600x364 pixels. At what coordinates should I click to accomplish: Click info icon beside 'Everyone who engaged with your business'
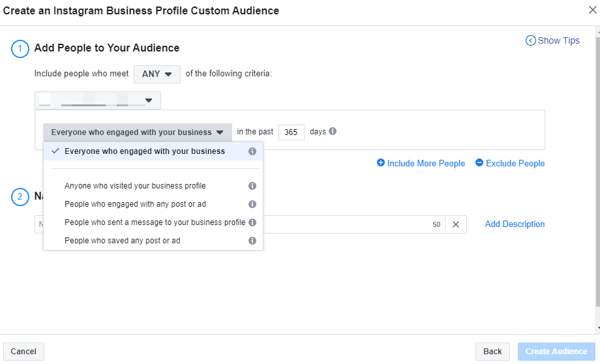pyautogui.click(x=252, y=151)
